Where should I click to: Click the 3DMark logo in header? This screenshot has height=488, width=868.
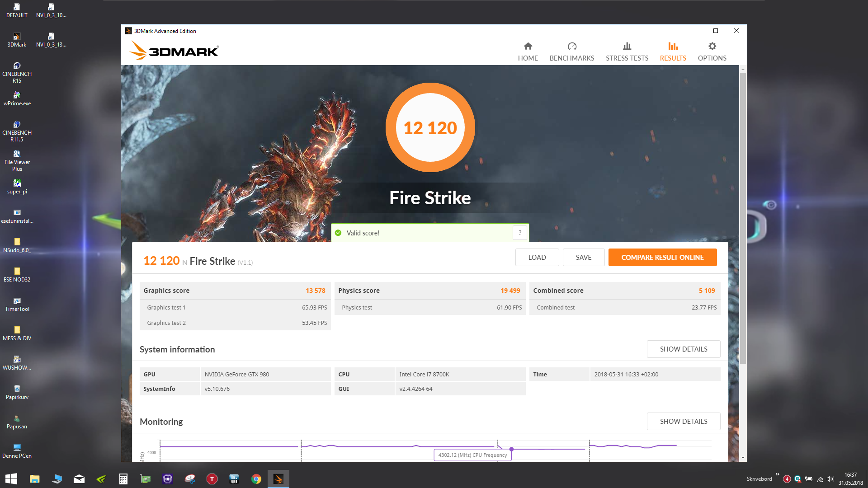click(174, 50)
